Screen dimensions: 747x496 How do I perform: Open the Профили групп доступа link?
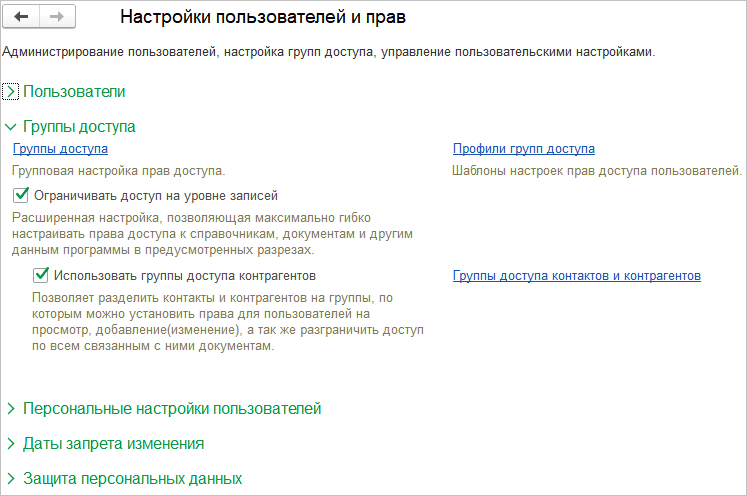pos(523,149)
